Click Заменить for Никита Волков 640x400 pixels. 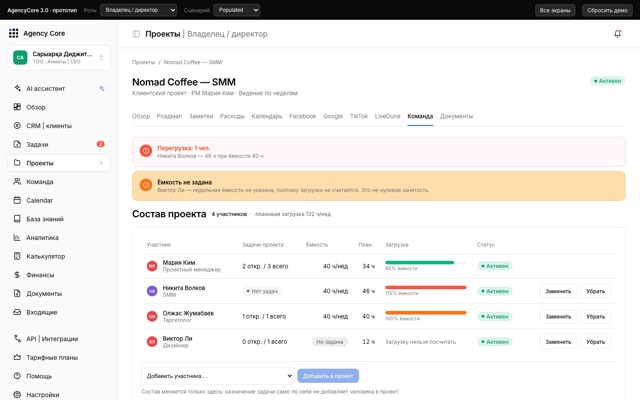coord(558,291)
